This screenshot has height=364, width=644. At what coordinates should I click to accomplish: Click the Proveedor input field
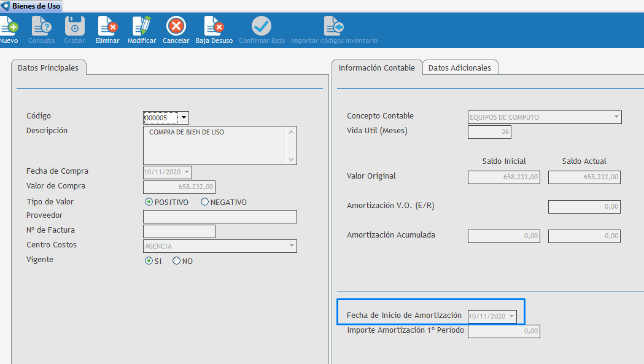(x=220, y=217)
